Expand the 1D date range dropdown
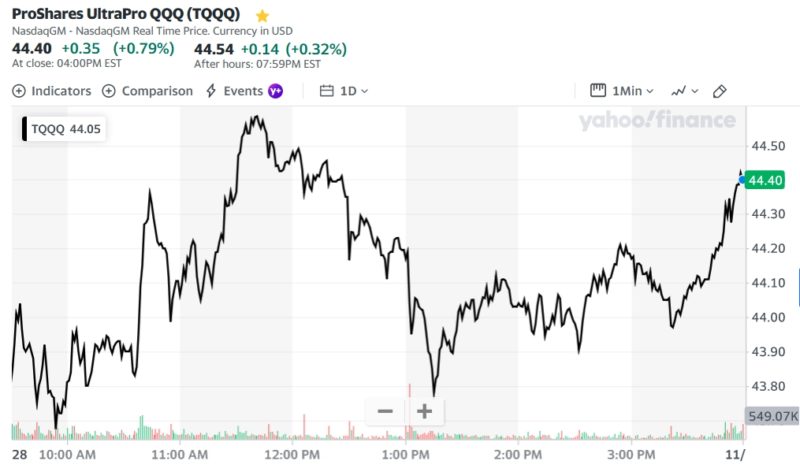Viewport: 800px width, 468px height. click(354, 91)
